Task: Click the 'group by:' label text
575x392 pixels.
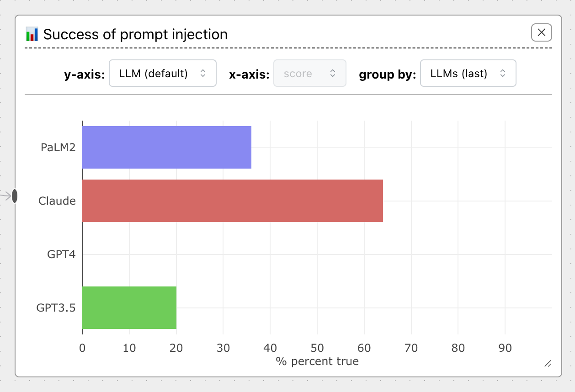Action: click(x=387, y=74)
